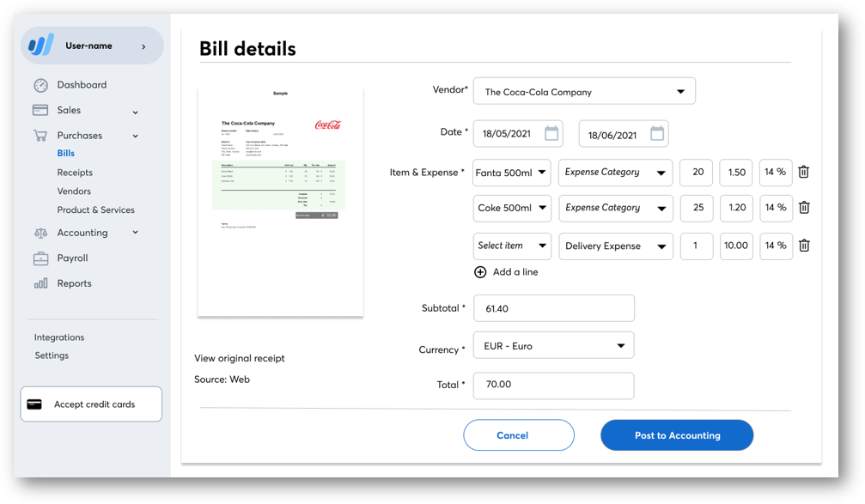Cancel the bill details form
The height and width of the screenshot is (504, 865).
(x=518, y=435)
